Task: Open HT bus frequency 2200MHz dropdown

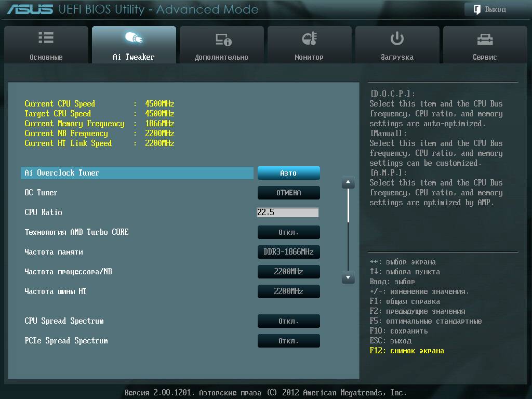Action: pyautogui.click(x=288, y=291)
